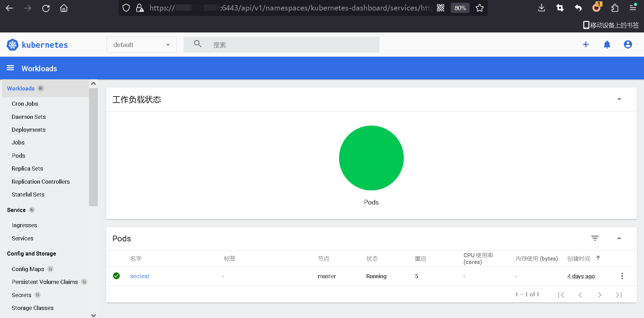Open sectest pod actions menu
Image resolution: width=644 pixels, height=318 pixels.
(x=622, y=276)
